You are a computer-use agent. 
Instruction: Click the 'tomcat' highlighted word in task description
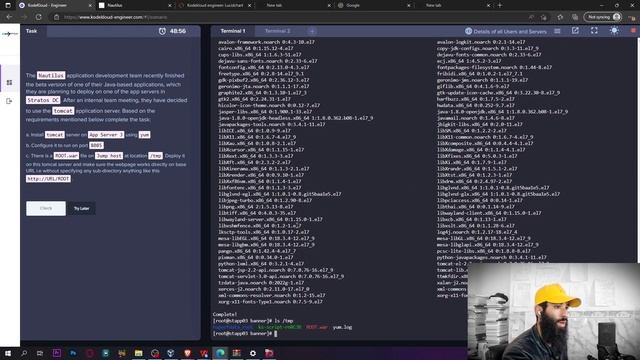coord(63,111)
